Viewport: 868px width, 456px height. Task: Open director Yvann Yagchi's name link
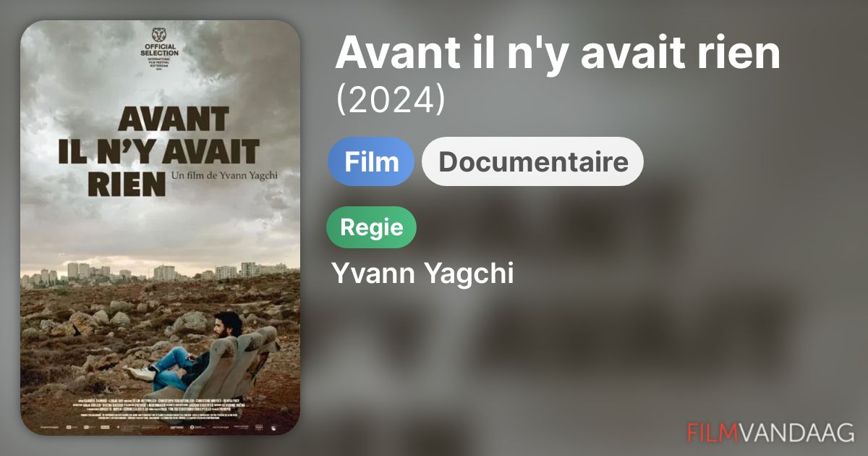[x=422, y=274]
